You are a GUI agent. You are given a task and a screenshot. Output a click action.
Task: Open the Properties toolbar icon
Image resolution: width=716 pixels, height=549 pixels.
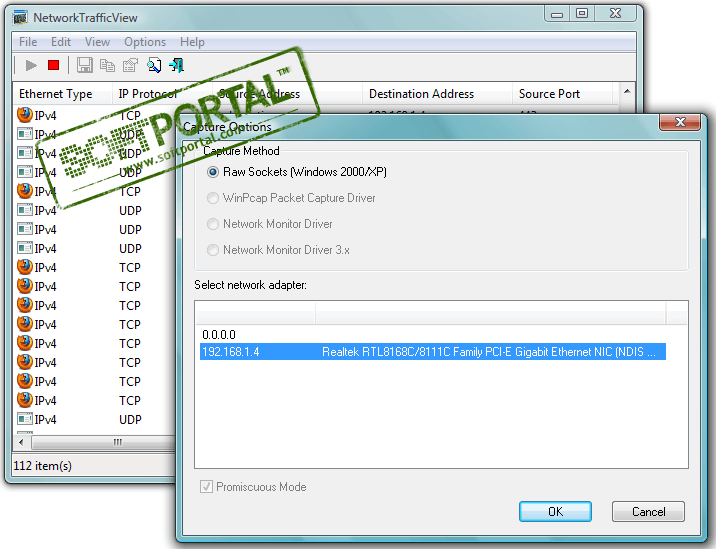coord(131,65)
